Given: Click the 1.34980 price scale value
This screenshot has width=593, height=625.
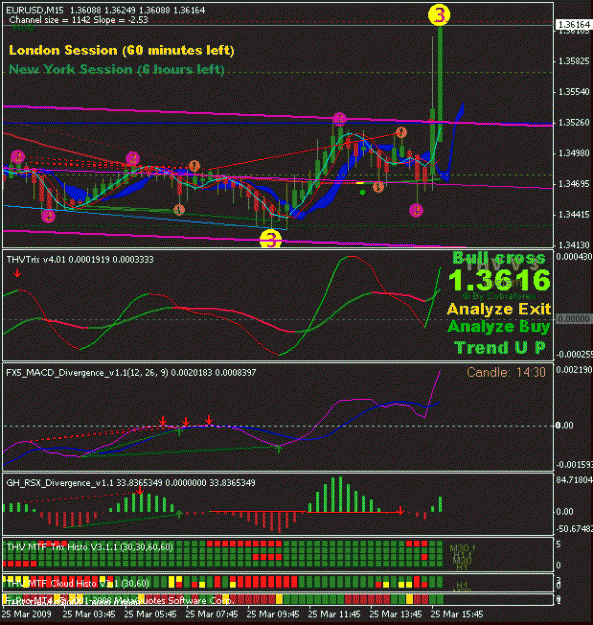Looking at the screenshot, I should point(573,153).
